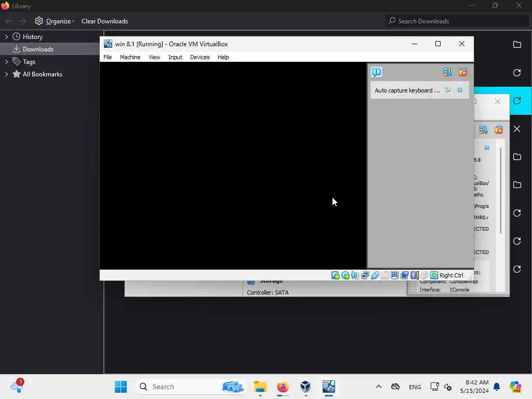Open the Organize dropdown menu

54,21
